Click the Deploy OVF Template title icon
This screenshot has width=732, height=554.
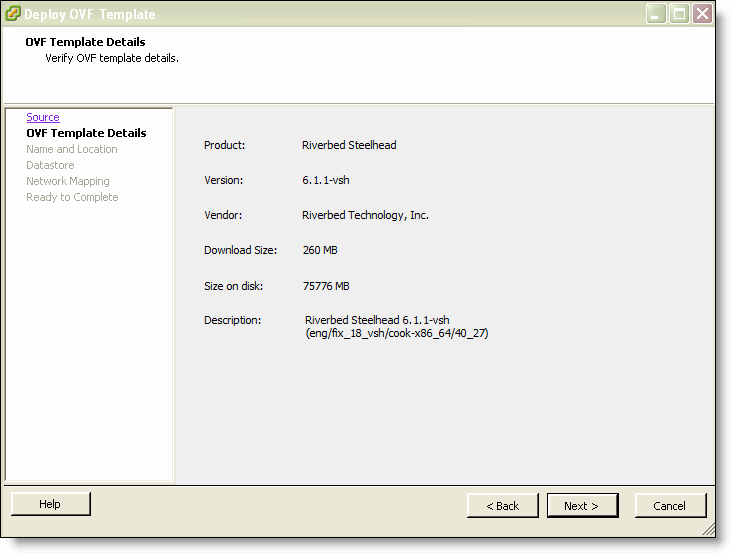tap(13, 14)
